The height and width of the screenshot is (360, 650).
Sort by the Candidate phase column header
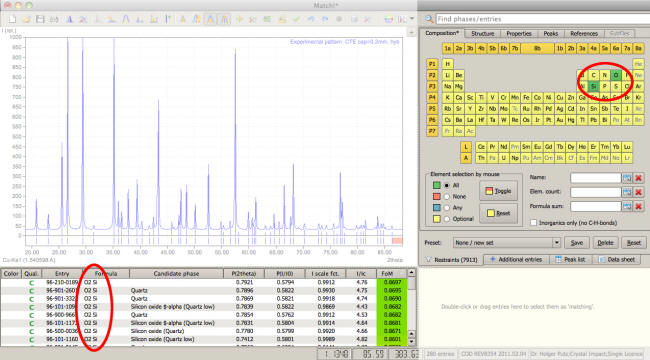click(176, 274)
